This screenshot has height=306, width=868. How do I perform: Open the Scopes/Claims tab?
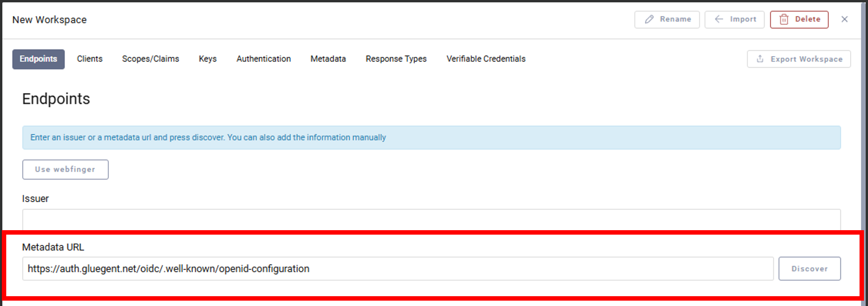[x=151, y=59]
